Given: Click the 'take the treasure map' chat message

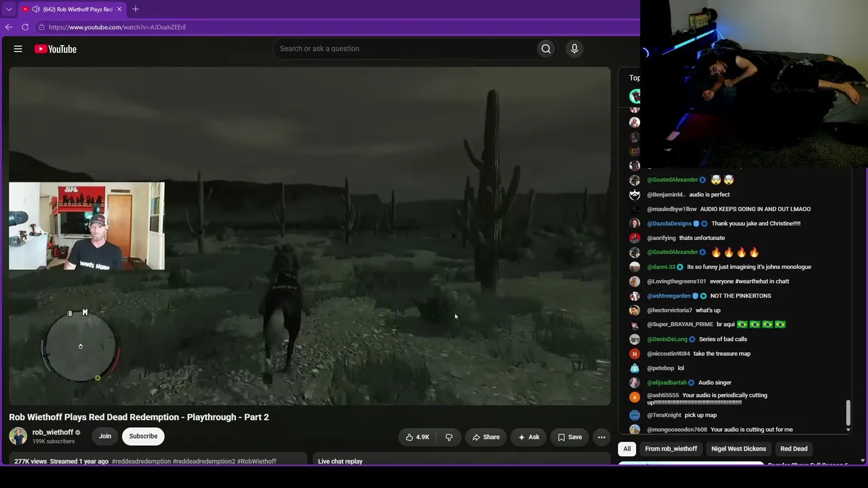Looking at the screenshot, I should point(722,354).
